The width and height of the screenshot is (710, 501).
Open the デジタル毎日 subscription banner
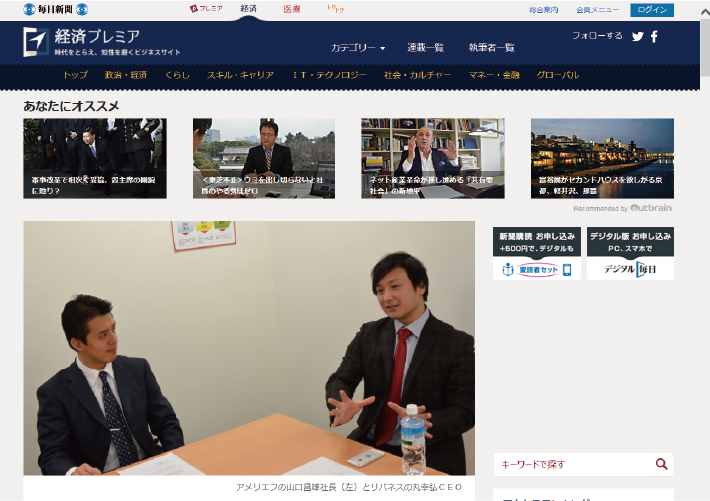[x=630, y=254]
